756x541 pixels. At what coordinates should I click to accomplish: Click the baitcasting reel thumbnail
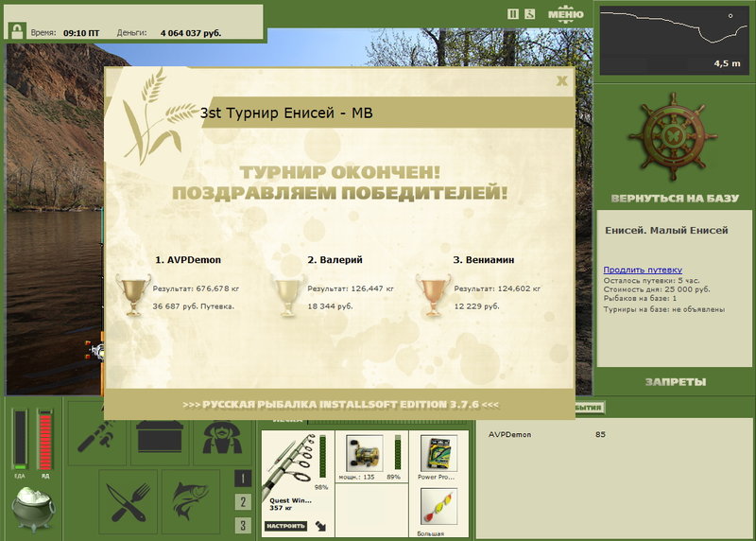[x=365, y=453]
